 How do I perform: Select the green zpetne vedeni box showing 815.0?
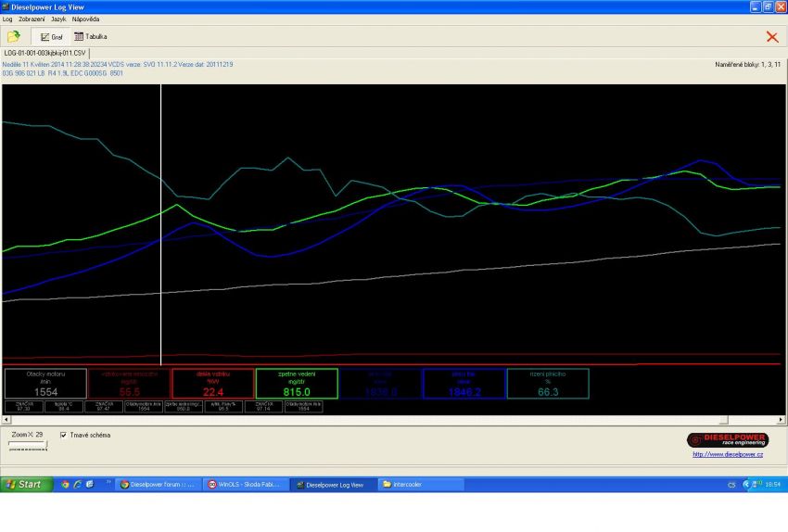coord(297,384)
